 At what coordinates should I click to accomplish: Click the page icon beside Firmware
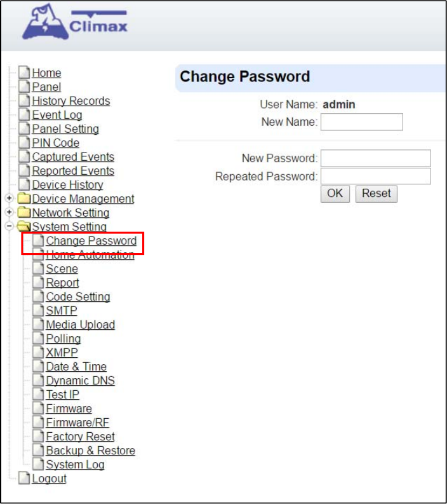pos(38,408)
